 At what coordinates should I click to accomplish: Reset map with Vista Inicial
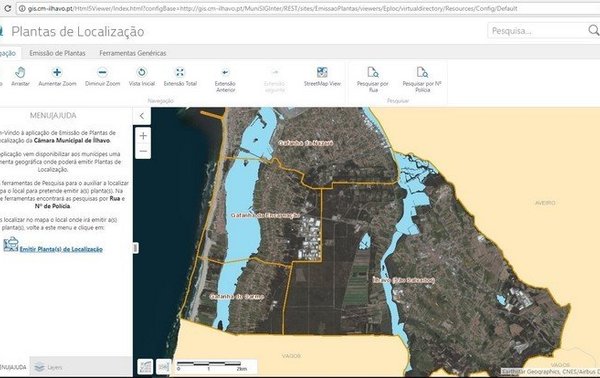pyautogui.click(x=142, y=77)
